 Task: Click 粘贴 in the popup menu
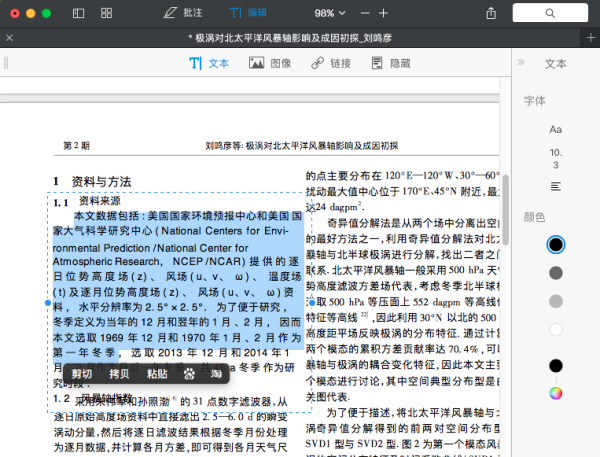[157, 374]
